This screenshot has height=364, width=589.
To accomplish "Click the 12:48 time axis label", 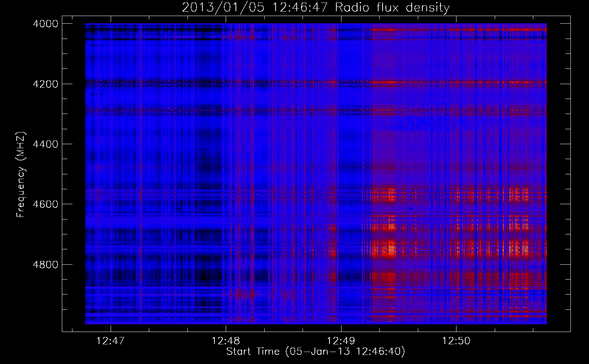I will coord(226,341).
